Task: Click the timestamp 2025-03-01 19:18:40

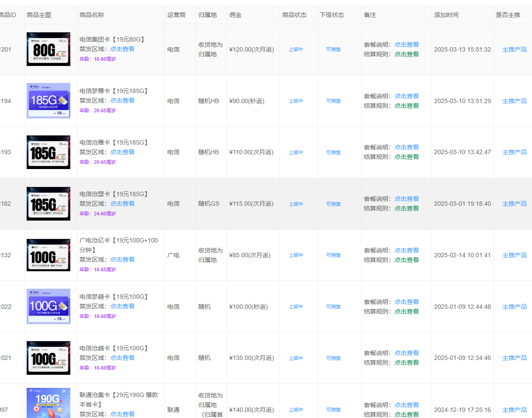Action: click(x=463, y=204)
